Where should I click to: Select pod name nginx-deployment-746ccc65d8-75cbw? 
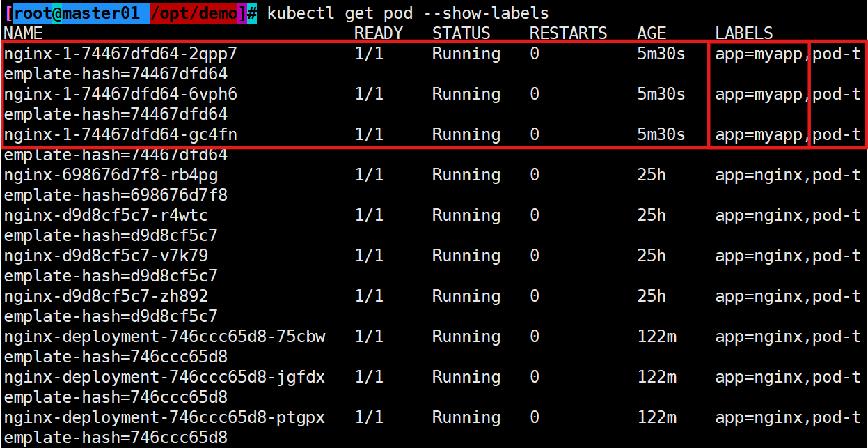click(164, 337)
